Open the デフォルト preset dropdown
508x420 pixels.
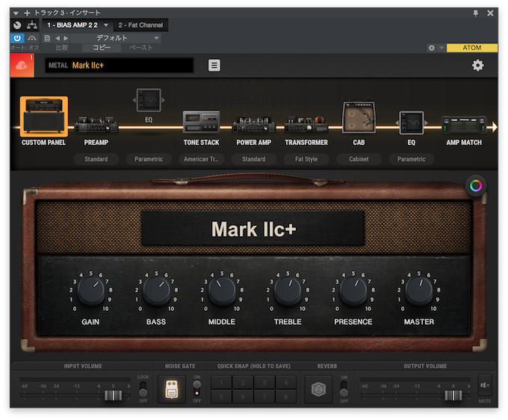[116, 38]
